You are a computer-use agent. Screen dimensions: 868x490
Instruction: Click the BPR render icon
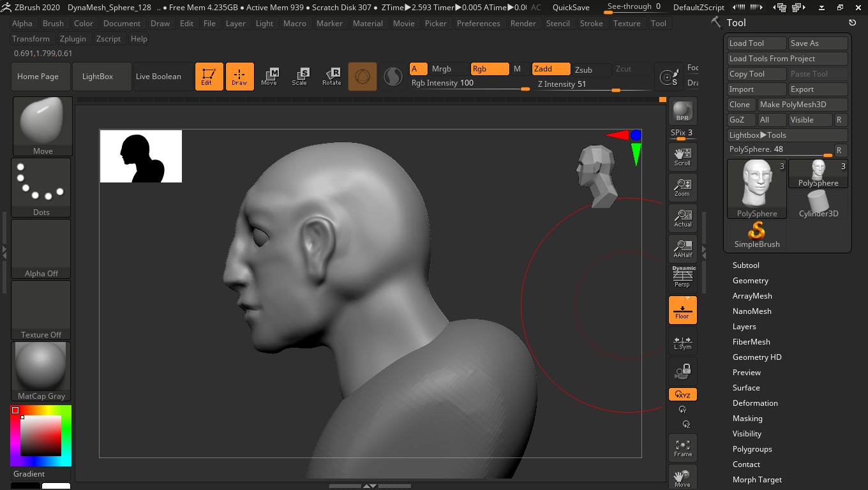pyautogui.click(x=682, y=112)
